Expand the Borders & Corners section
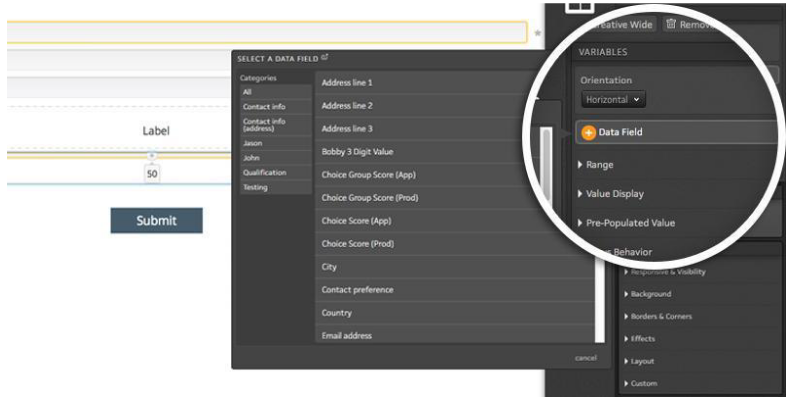The height and width of the screenshot is (400, 789). coord(660,316)
